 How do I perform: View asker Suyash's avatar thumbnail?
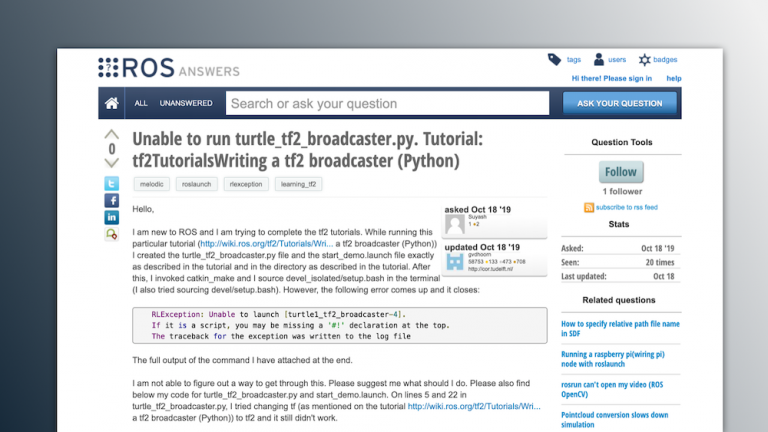[x=455, y=225]
